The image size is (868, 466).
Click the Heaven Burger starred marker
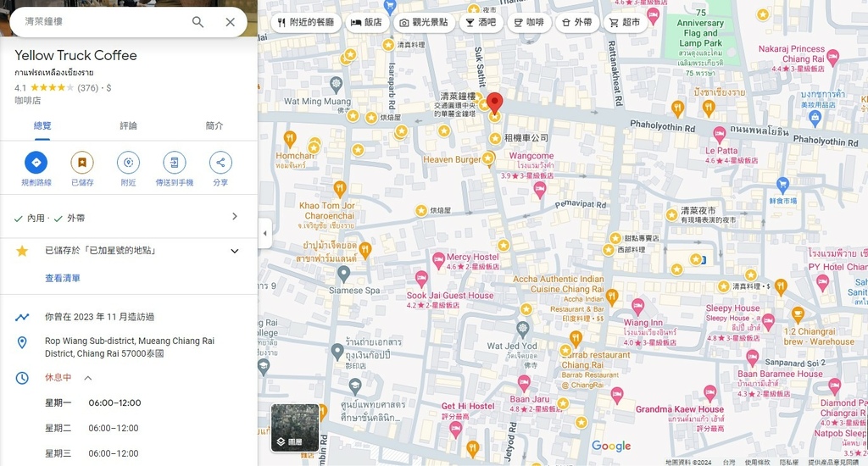pos(487,158)
